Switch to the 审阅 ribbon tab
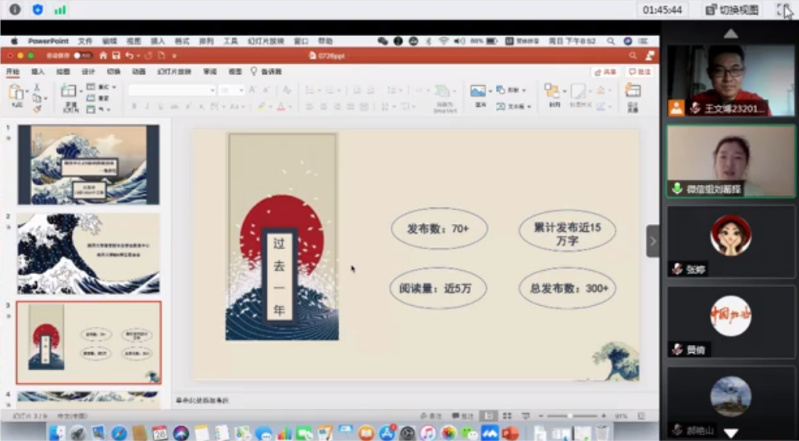 (210, 72)
